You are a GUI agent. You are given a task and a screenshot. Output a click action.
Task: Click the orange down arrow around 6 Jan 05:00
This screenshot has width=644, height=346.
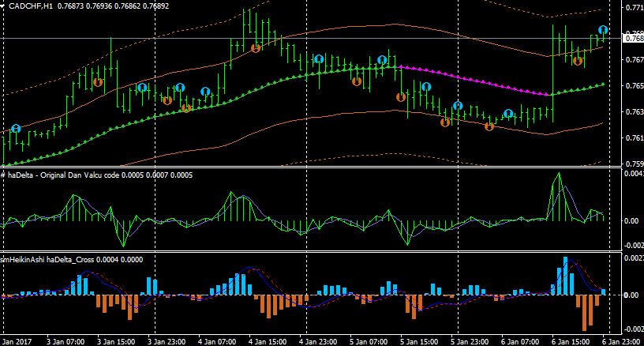pos(489,126)
